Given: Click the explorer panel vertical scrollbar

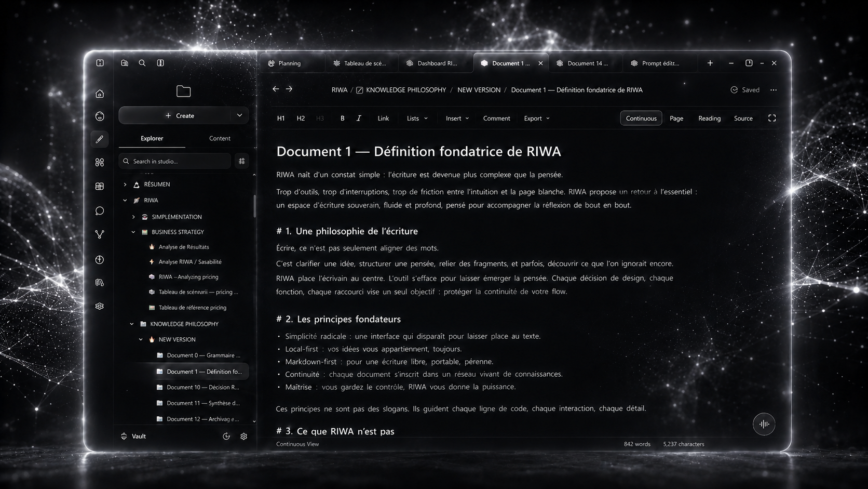Looking at the screenshot, I should click(254, 206).
